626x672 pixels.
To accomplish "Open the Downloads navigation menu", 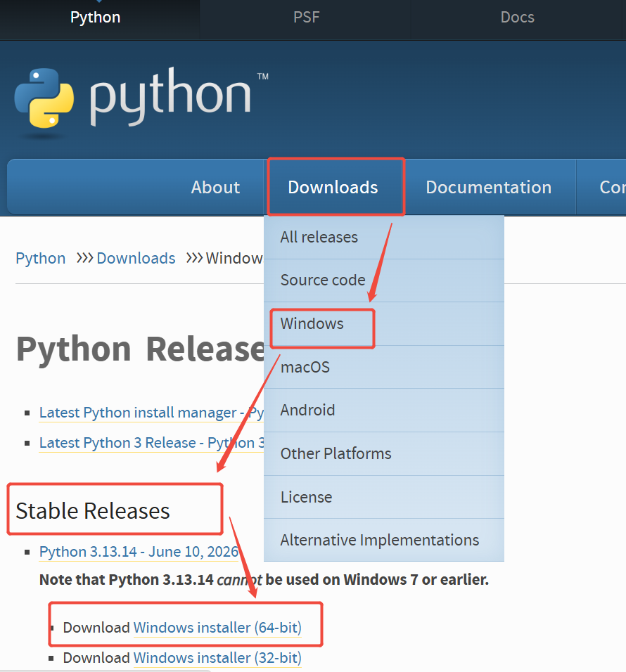I will [333, 187].
